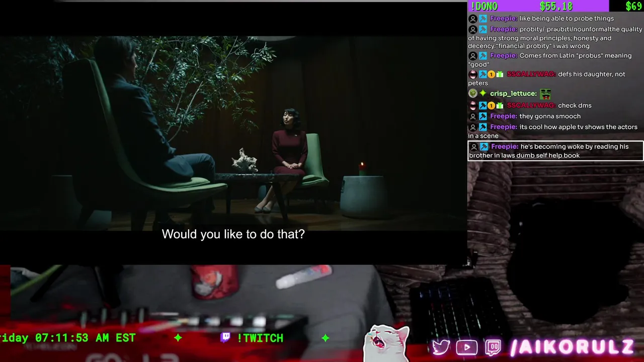Click the !DONO label in the top bar
The height and width of the screenshot is (362, 644).
point(484,6)
